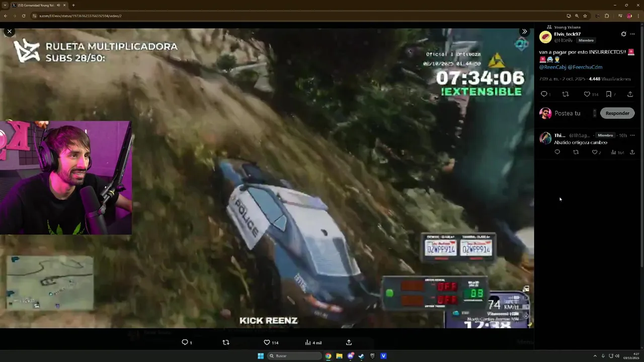Open the Elvis_teck97 display name link
Viewport: 644px width, 362px height.
pyautogui.click(x=567, y=34)
